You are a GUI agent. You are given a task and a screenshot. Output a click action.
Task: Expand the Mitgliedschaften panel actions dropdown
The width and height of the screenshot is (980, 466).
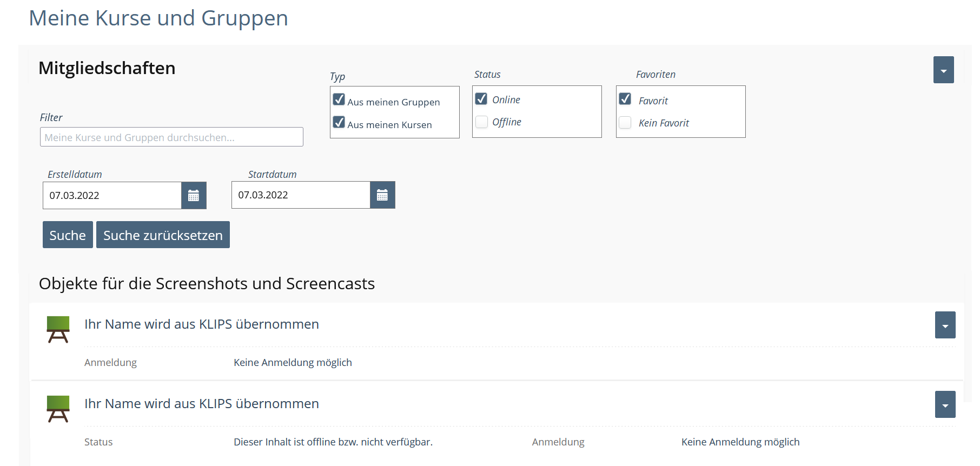pos(943,70)
